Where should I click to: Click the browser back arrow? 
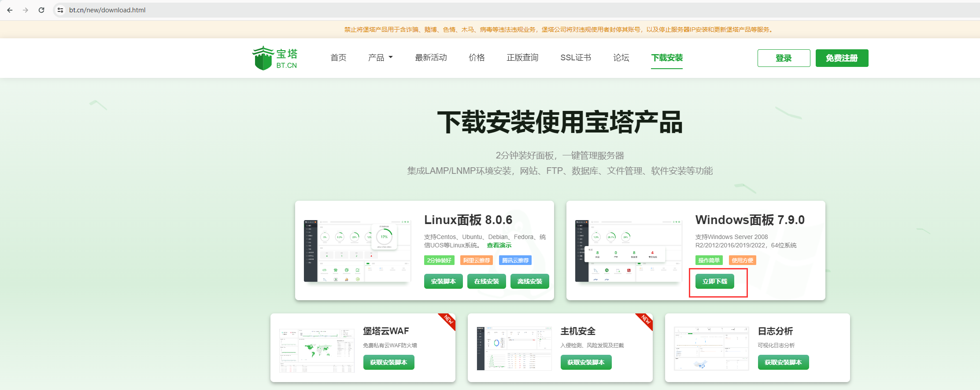pyautogui.click(x=10, y=10)
